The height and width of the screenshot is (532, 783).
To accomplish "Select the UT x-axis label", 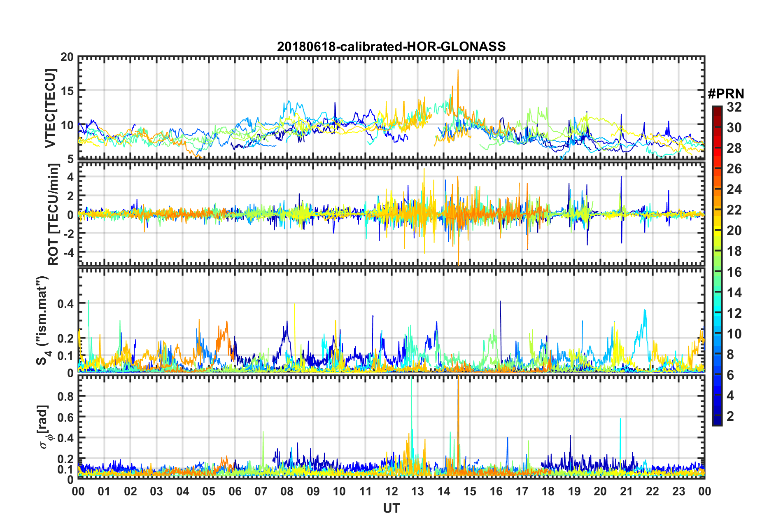I will click(x=391, y=509).
